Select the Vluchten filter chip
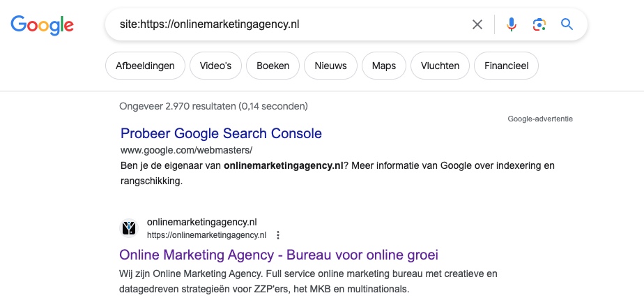This screenshot has height=307, width=644. click(x=440, y=66)
